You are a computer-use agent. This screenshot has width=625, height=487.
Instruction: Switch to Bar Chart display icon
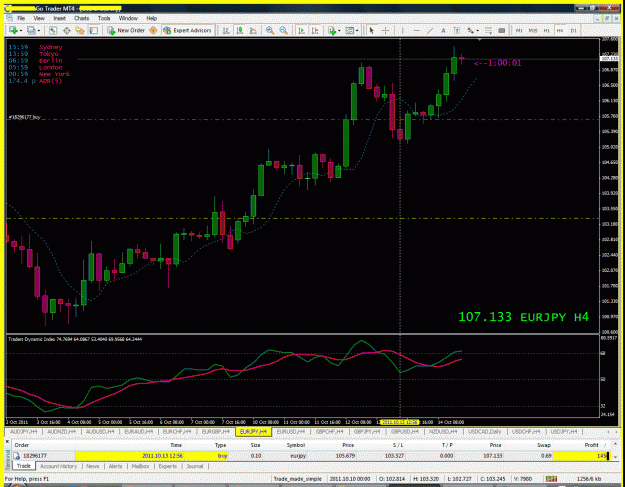click(226, 30)
